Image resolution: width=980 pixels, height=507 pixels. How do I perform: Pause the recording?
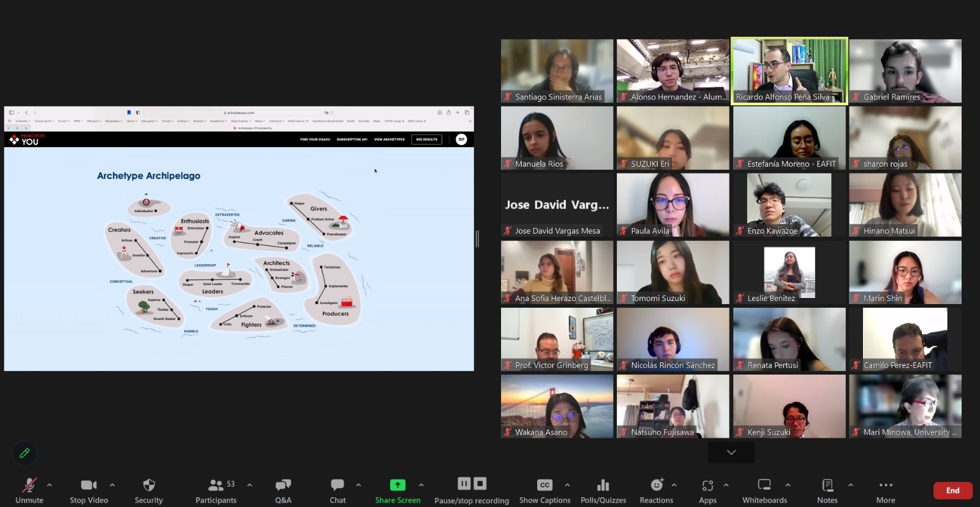pos(464,484)
